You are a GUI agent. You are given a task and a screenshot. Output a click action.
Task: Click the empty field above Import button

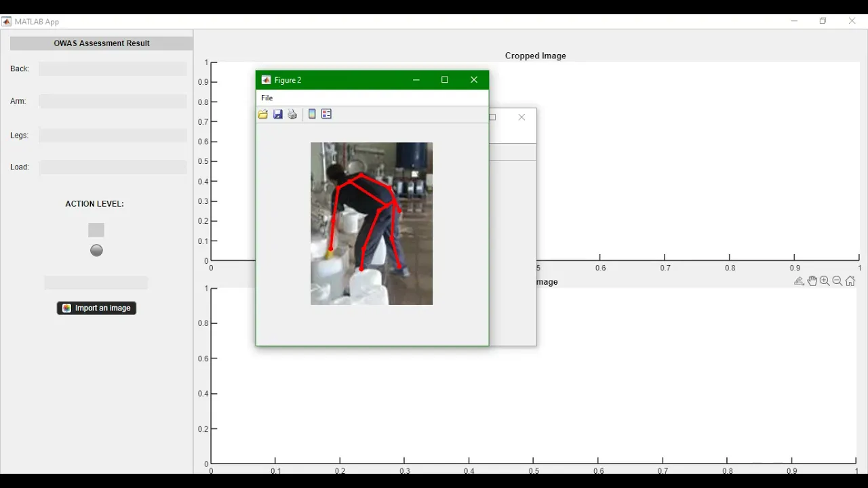pyautogui.click(x=96, y=283)
